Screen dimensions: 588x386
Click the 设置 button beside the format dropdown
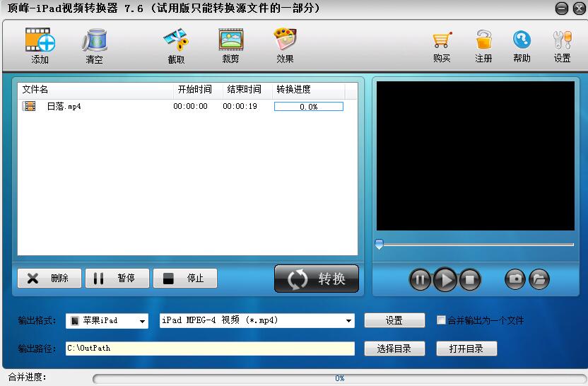394,320
